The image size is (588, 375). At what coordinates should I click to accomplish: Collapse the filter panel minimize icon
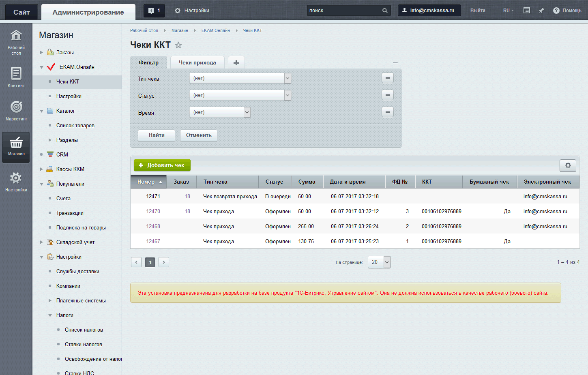point(395,63)
